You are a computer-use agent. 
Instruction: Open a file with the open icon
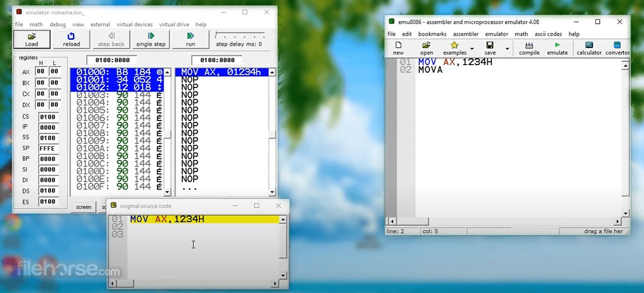click(x=427, y=49)
